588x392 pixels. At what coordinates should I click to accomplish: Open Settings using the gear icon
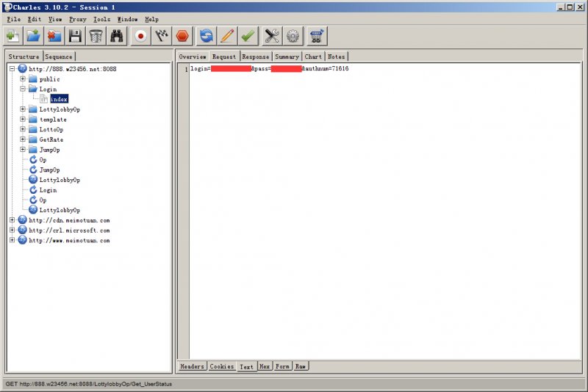[293, 36]
